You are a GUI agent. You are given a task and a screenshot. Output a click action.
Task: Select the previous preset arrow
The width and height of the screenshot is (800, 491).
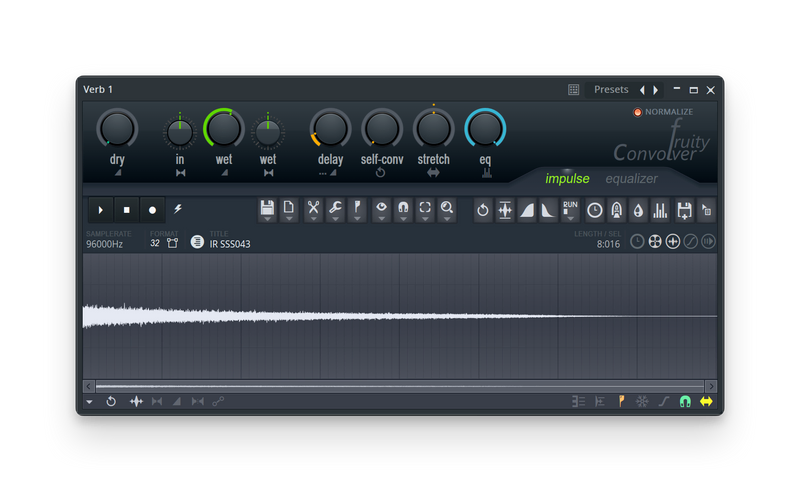[642, 90]
